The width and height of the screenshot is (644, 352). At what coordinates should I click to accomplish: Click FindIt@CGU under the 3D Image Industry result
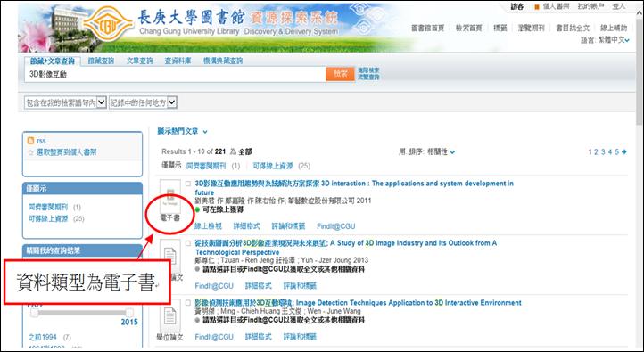214,285
